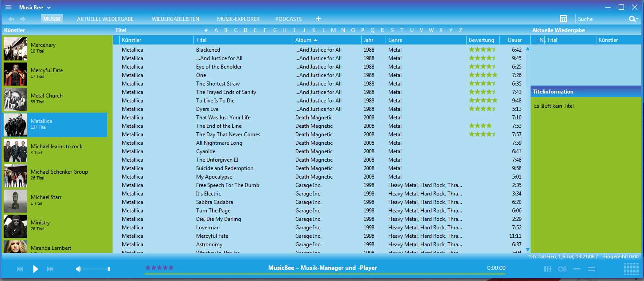Adjust the volume slider
This screenshot has height=281, width=644.
pyautogui.click(x=96, y=269)
